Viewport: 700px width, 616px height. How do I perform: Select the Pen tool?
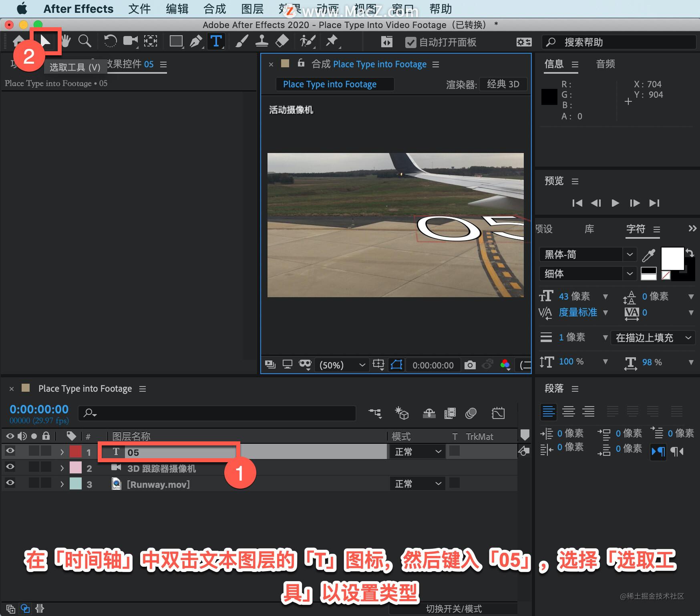click(196, 41)
